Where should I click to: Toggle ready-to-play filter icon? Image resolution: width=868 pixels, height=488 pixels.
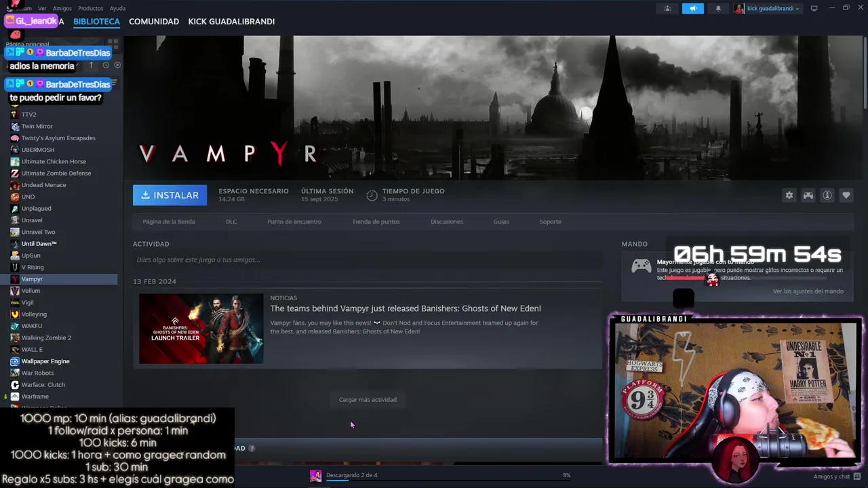[x=117, y=65]
